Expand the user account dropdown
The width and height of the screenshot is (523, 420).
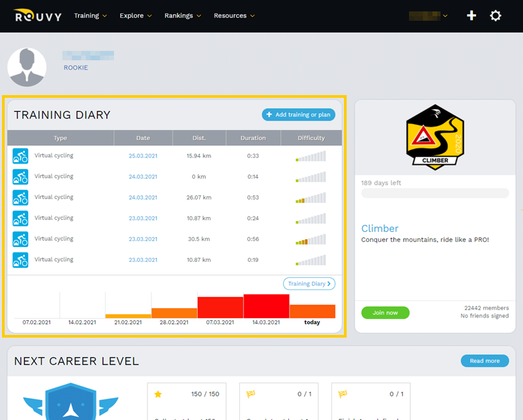click(x=428, y=15)
